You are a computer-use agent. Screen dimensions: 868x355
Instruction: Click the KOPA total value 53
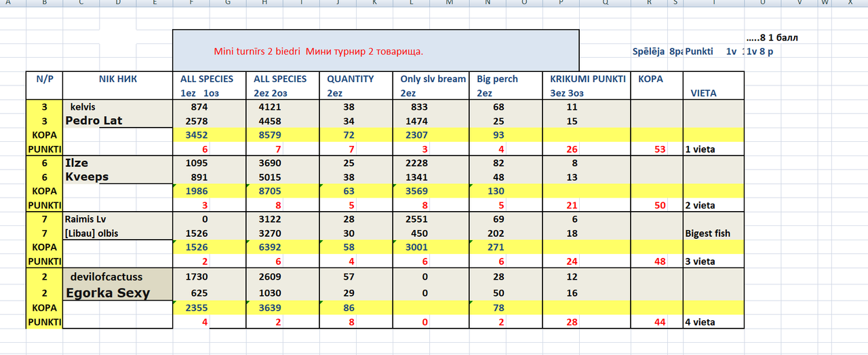(x=657, y=149)
